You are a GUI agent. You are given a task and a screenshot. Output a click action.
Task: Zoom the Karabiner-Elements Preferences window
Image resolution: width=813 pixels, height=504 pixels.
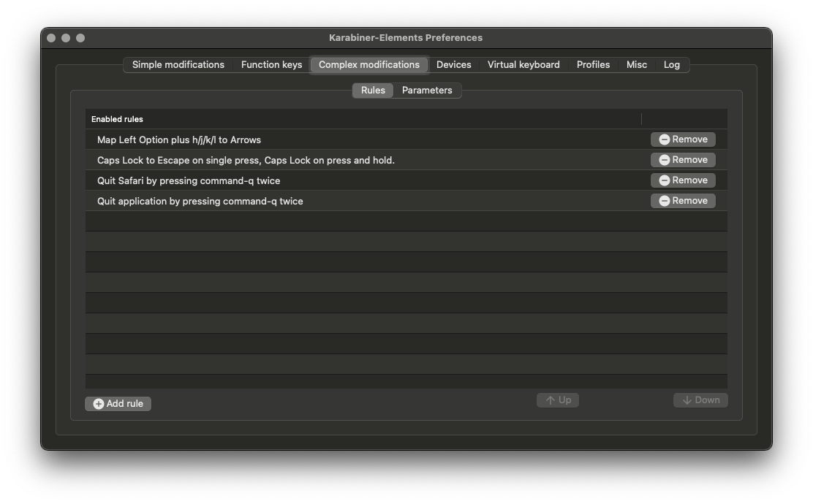[x=80, y=38]
